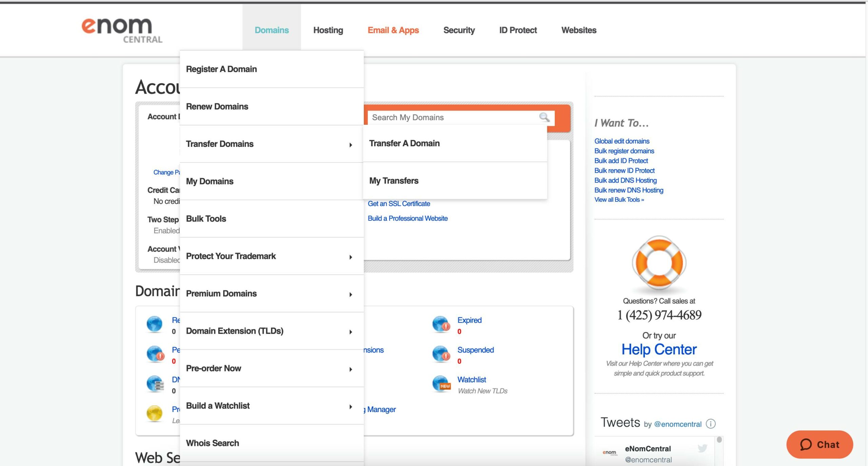The image size is (868, 466).
Task: Click Bulk renew DNS Hosting link
Action: [x=629, y=190]
